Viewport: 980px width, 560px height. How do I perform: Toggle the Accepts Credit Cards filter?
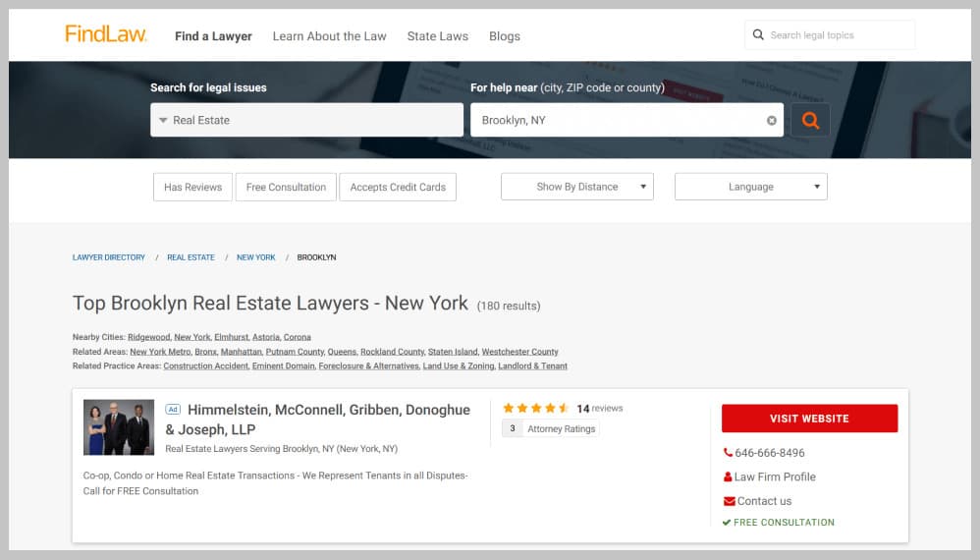(x=398, y=187)
